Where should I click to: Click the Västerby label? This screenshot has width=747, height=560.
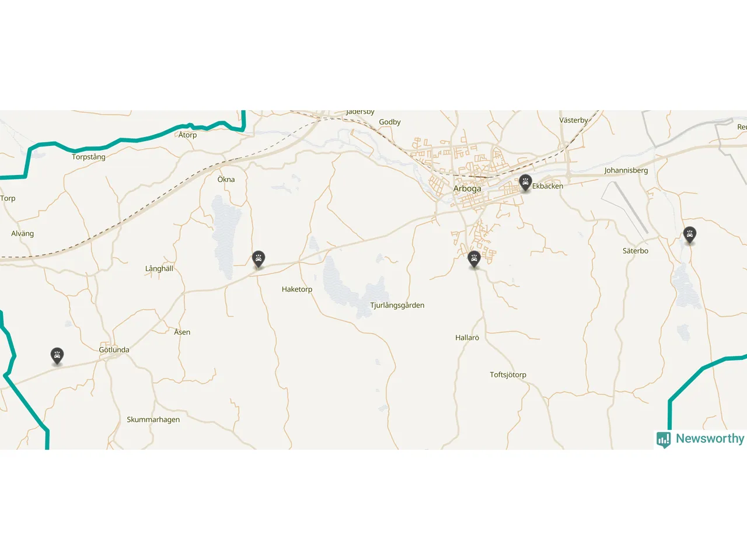(x=574, y=120)
